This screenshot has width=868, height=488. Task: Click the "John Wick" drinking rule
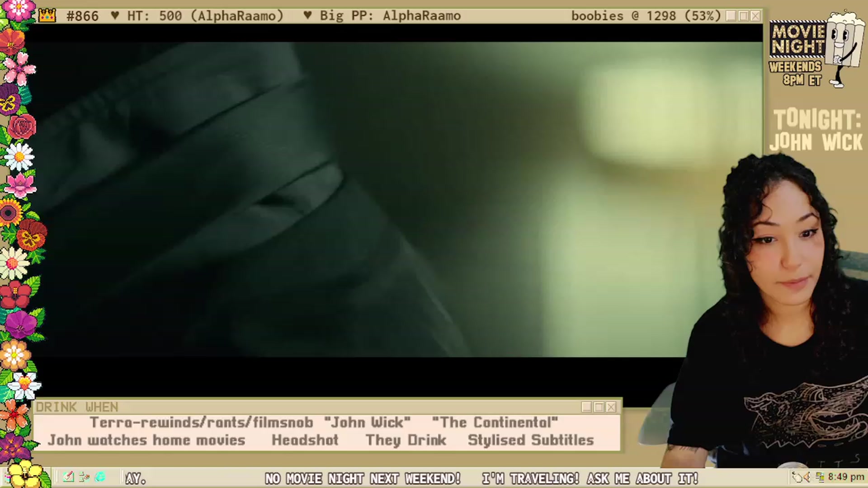368,422
